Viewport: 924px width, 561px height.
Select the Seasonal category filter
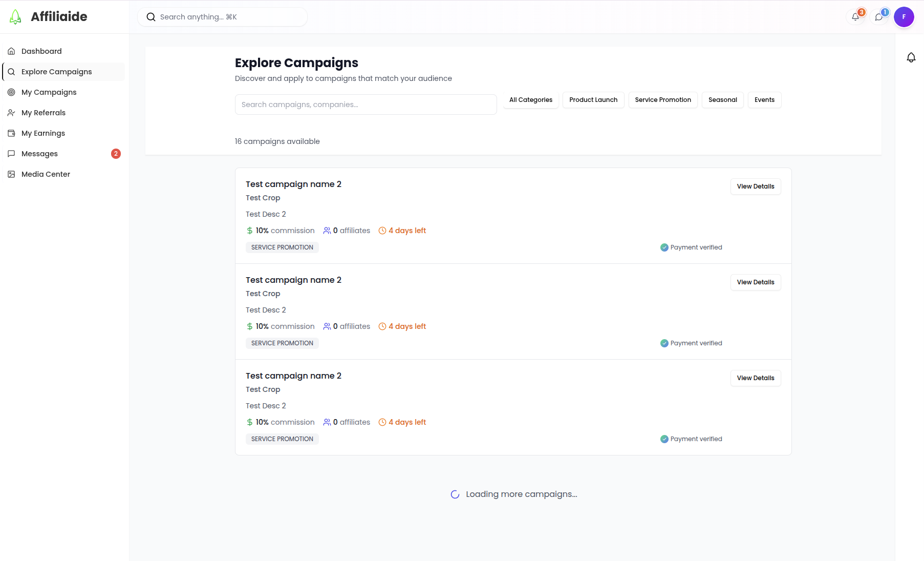(722, 100)
